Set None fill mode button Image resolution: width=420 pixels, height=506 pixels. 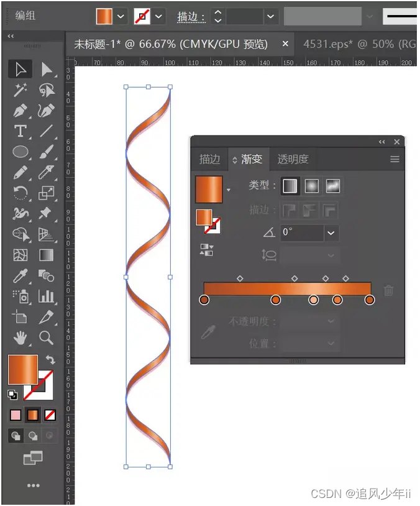(x=50, y=415)
